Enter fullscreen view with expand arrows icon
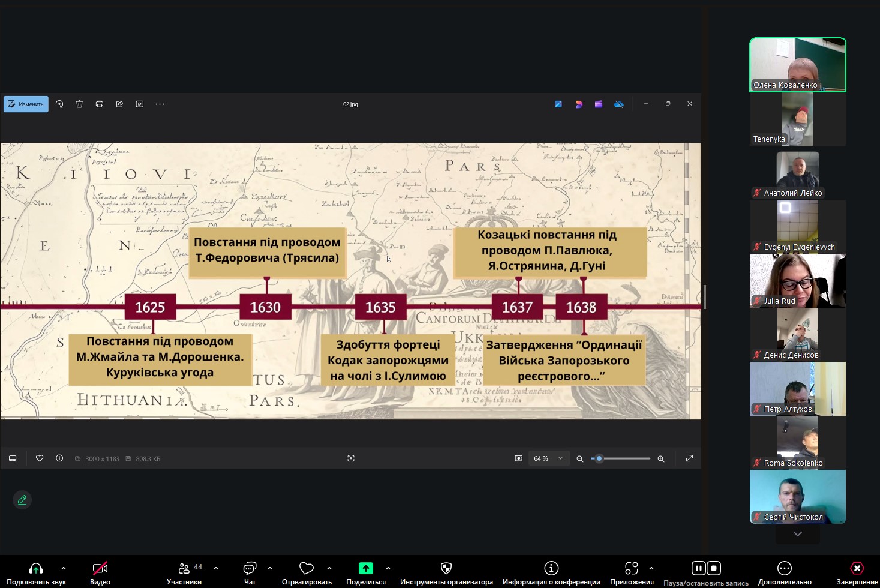880x588 pixels. [x=689, y=458]
